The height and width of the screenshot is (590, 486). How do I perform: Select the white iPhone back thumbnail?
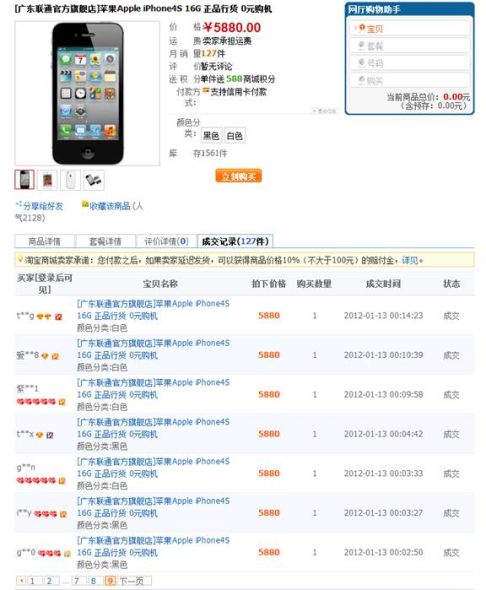coord(71,180)
